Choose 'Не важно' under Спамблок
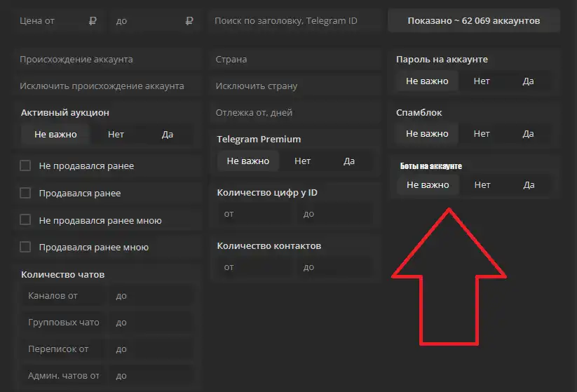This screenshot has height=392, width=577. [x=427, y=134]
